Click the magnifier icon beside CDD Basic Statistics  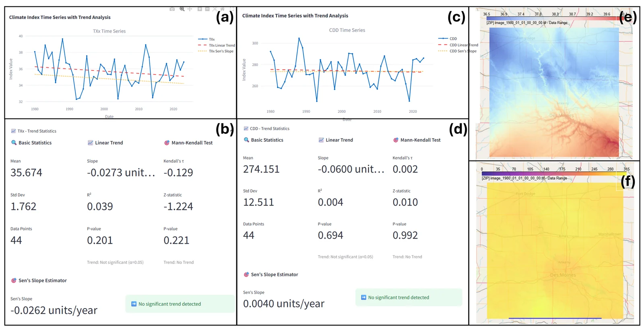246,140
